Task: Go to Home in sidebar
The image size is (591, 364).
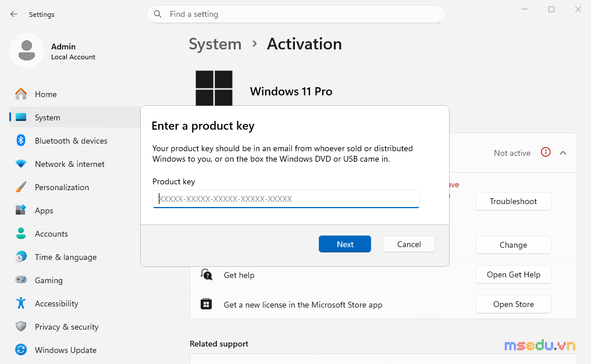Action: click(x=45, y=94)
